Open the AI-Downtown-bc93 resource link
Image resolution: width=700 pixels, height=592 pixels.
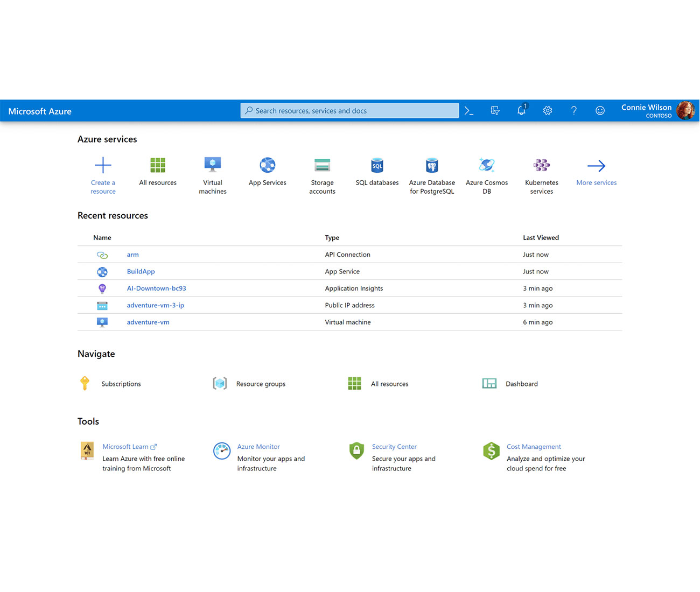[156, 288]
